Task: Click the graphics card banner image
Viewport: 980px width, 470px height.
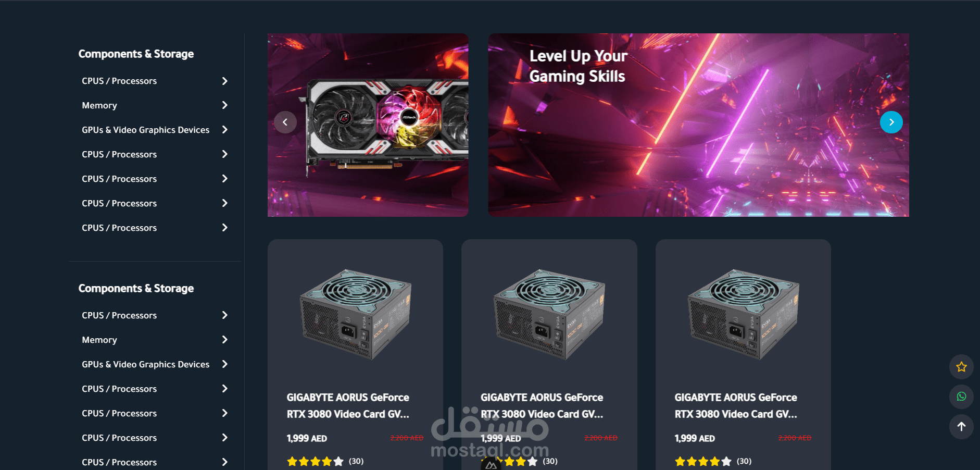Action: (x=368, y=125)
